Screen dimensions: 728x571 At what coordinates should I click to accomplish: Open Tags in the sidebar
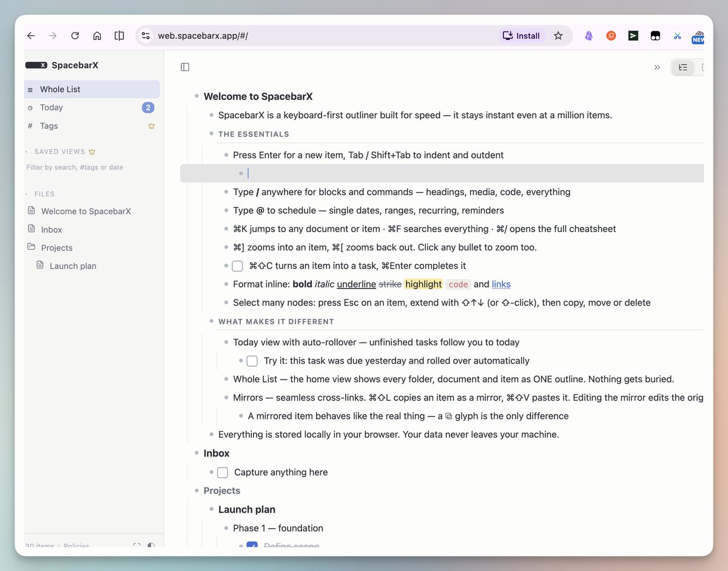(92, 126)
